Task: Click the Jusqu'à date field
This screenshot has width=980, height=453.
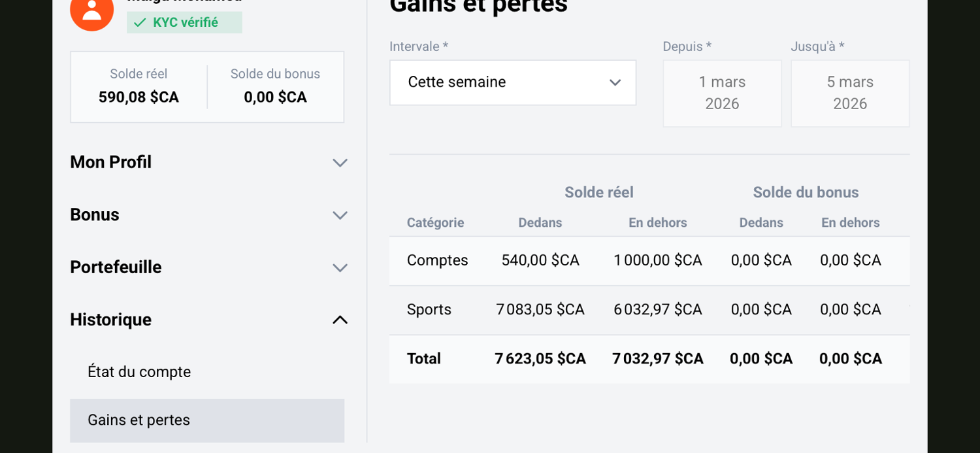Action: [849, 93]
